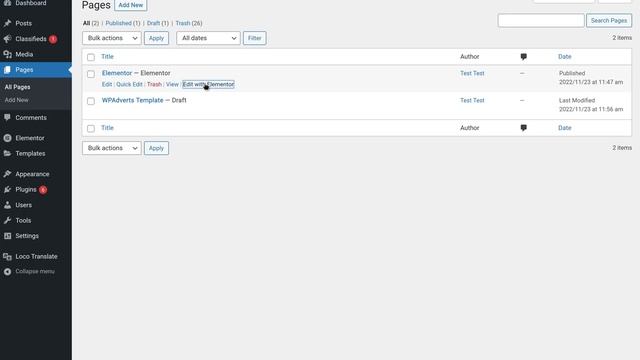This screenshot has width=640, height=360.
Task: Click the Users person icon
Action: point(7,205)
